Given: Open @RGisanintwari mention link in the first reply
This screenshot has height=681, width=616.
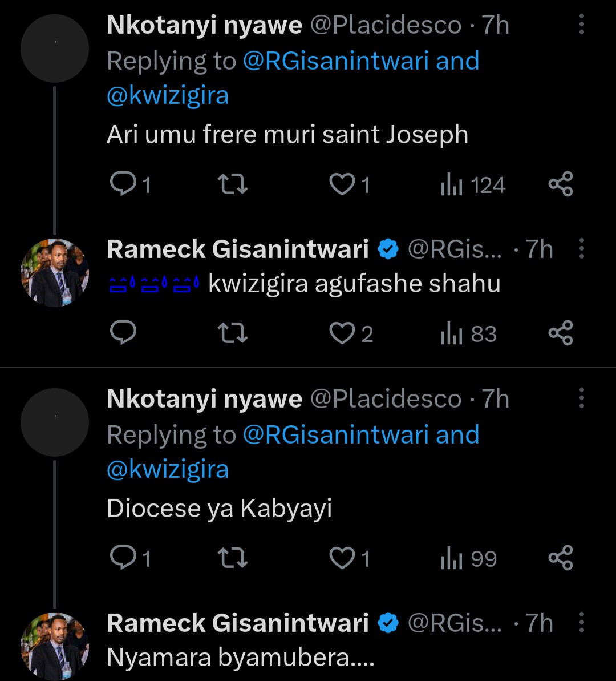Looking at the screenshot, I should 336,61.
